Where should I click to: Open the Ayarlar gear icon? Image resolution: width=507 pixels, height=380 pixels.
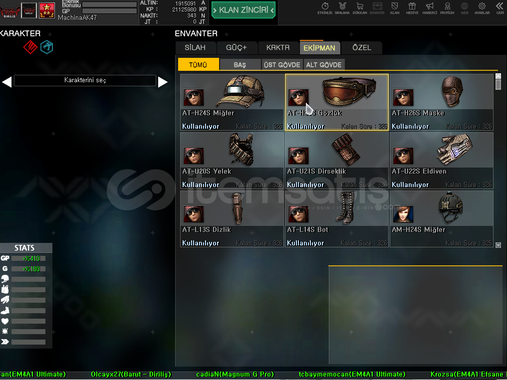[x=482, y=7]
